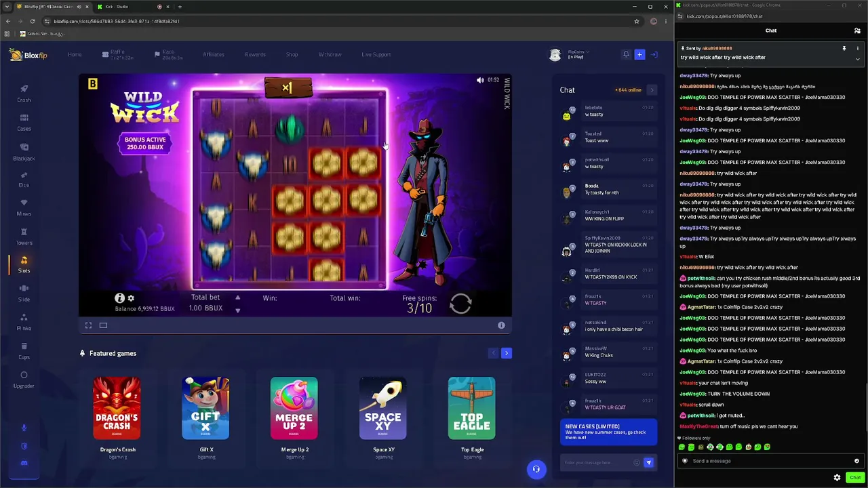The image size is (868, 488).
Task: Open the Slide game in sidebar
Action: pos(24,293)
